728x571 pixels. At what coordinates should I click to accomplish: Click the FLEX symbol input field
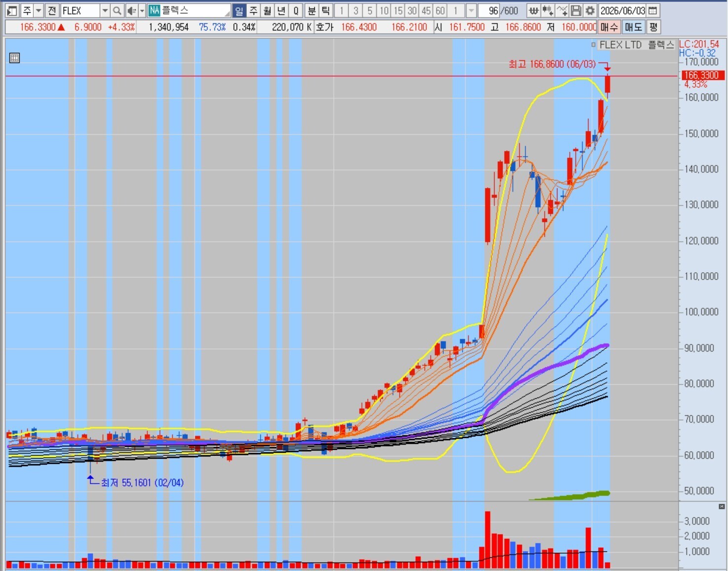click(80, 10)
